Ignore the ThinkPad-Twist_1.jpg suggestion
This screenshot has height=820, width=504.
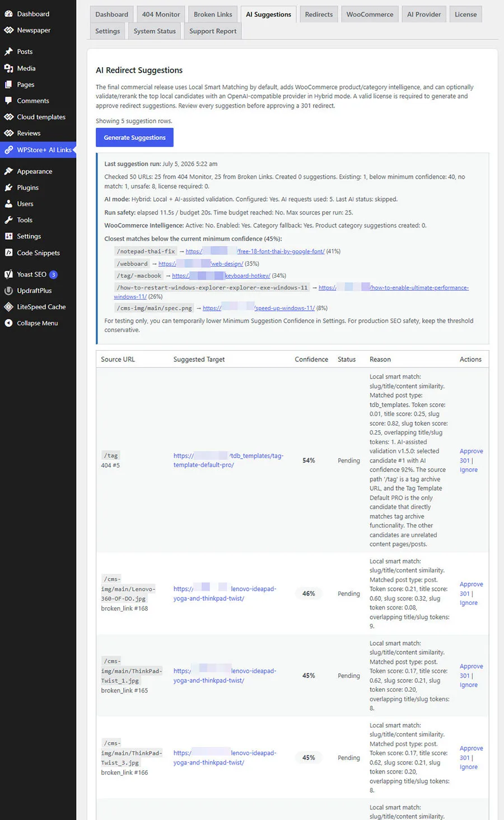(x=469, y=685)
